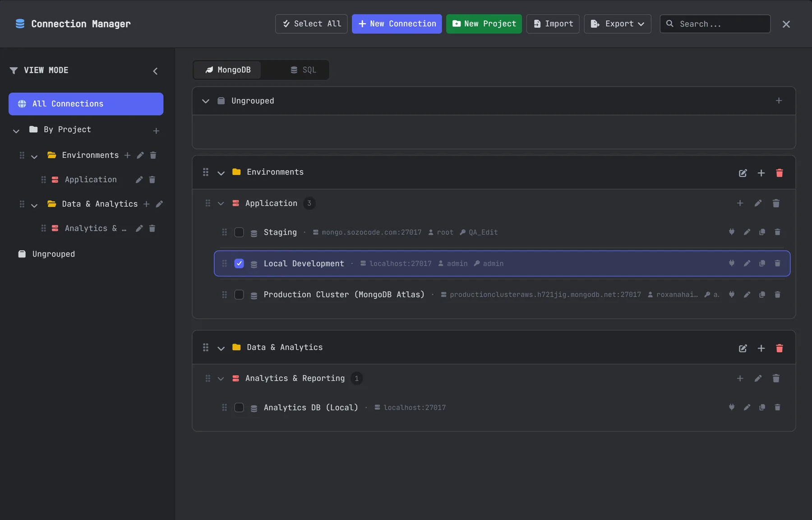Delete the Application group in main panel
The image size is (812, 520).
[x=776, y=203]
